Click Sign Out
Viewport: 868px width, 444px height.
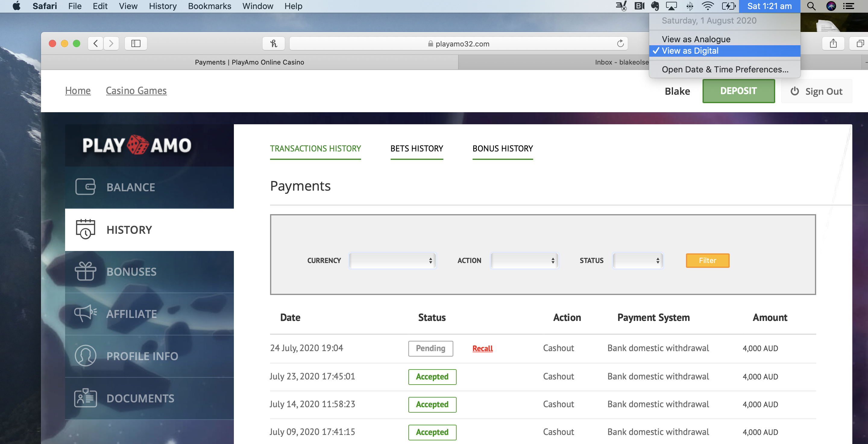point(816,91)
